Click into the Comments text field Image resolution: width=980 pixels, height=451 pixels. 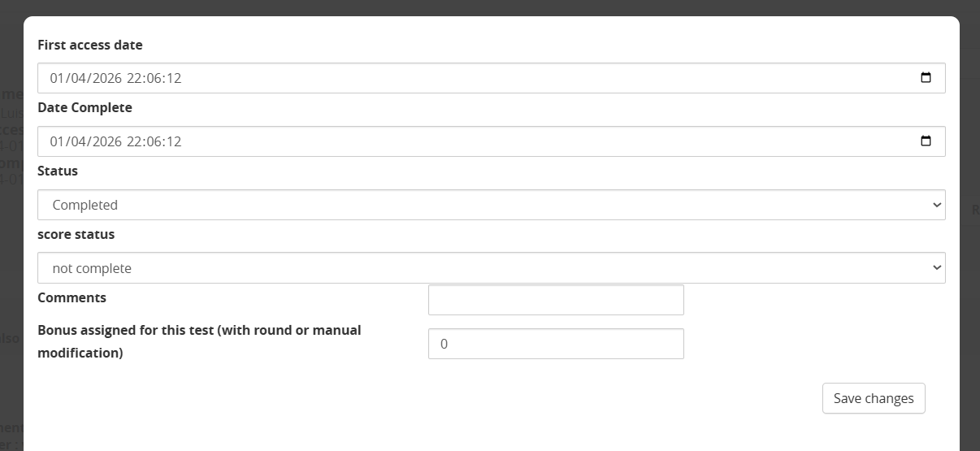click(x=556, y=300)
